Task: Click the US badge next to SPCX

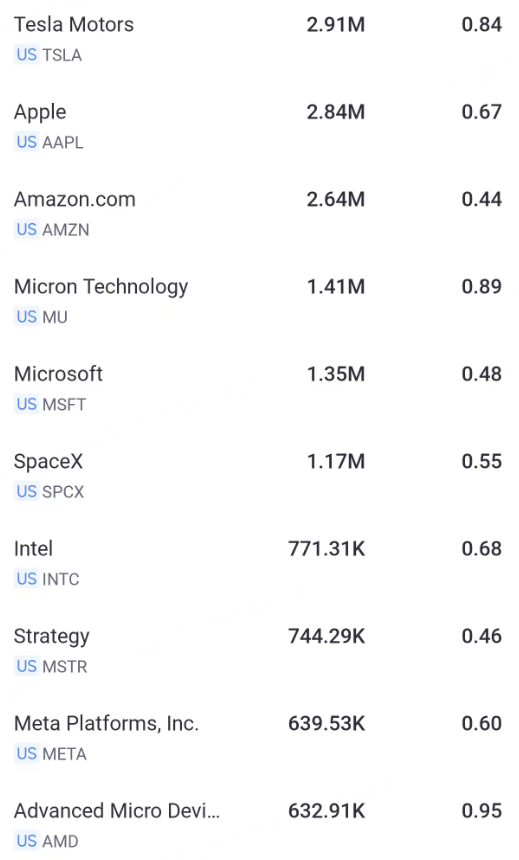Action: point(26,491)
